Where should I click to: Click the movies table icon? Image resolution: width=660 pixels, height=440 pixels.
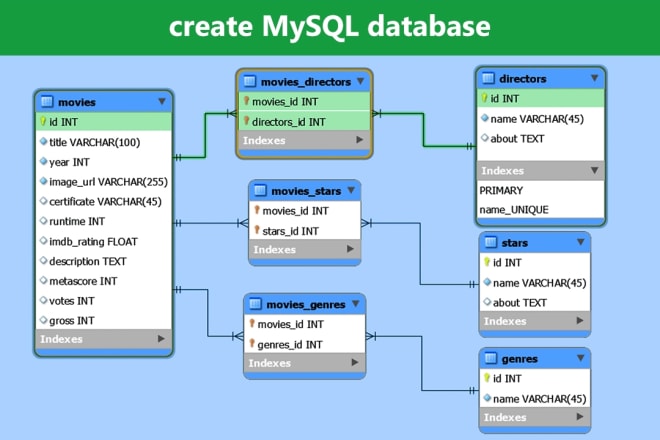point(47,102)
